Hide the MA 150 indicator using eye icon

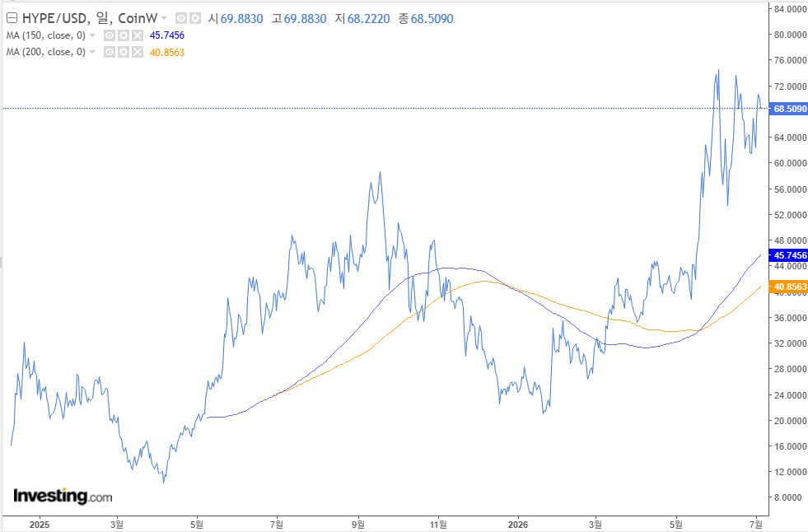[x=110, y=35]
